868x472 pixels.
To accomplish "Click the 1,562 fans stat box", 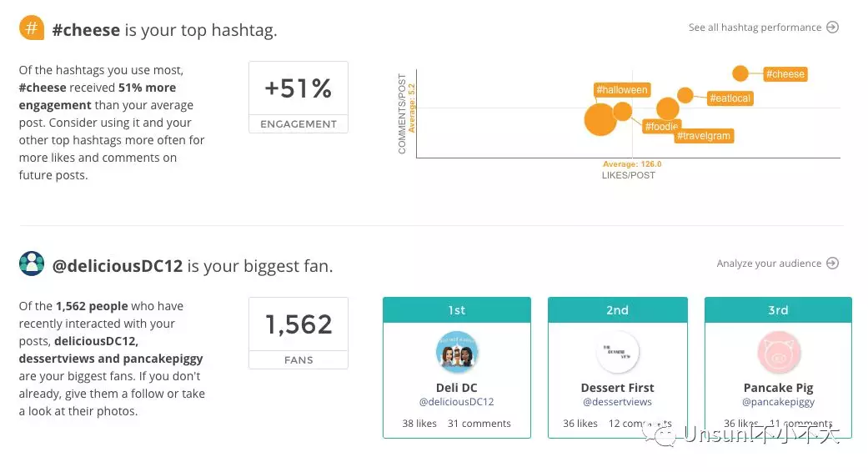I will point(298,333).
